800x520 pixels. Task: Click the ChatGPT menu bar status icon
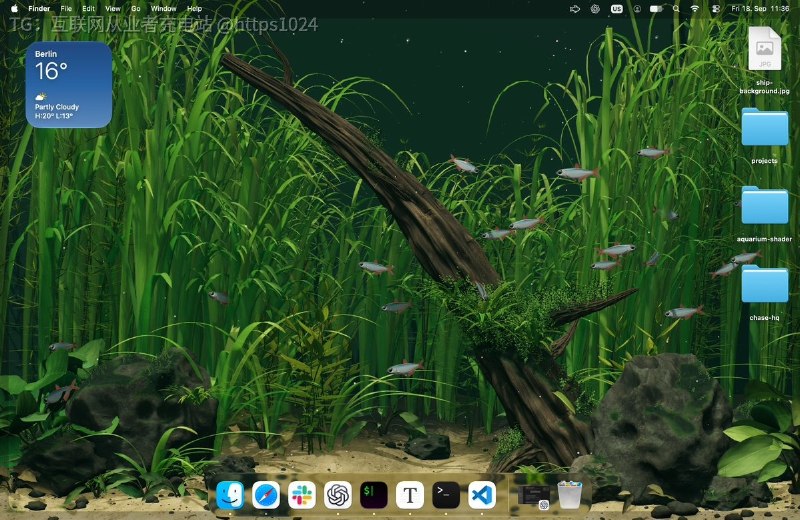[595, 9]
